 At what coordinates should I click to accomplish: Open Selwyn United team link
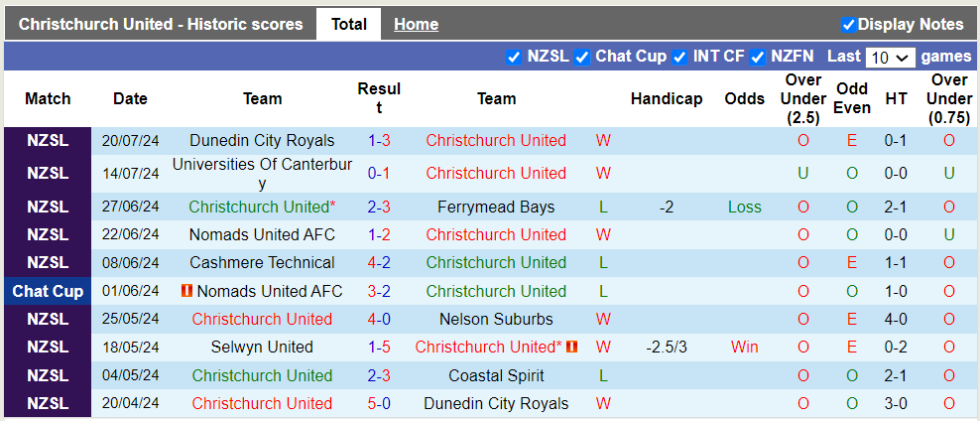[x=262, y=347]
